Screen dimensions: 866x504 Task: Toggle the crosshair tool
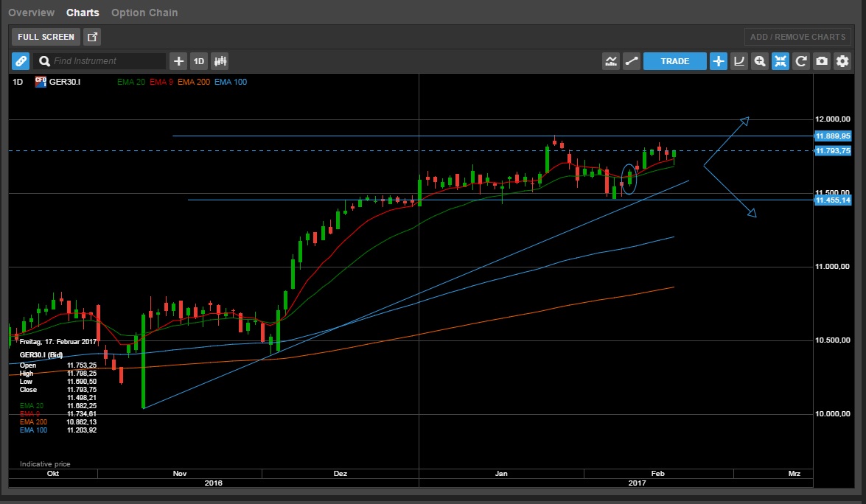click(719, 61)
